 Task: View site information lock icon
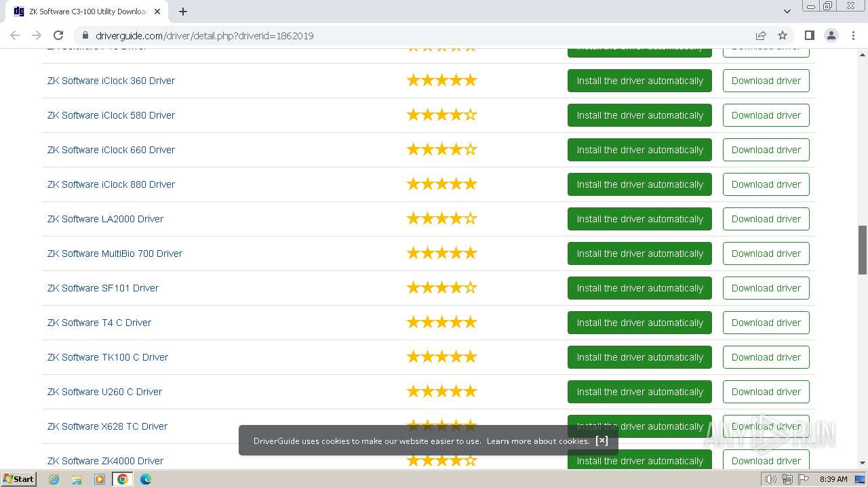85,35
